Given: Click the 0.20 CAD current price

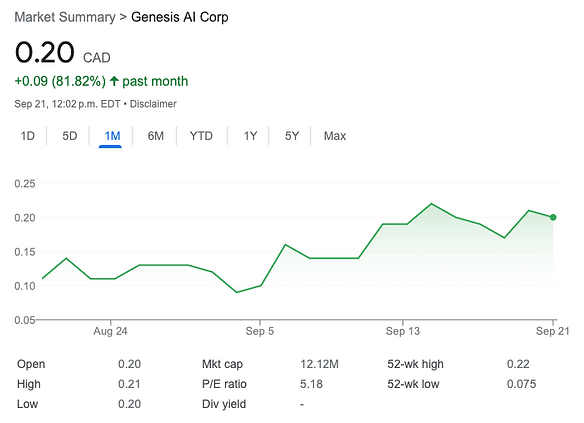Looking at the screenshot, I should (x=63, y=53).
